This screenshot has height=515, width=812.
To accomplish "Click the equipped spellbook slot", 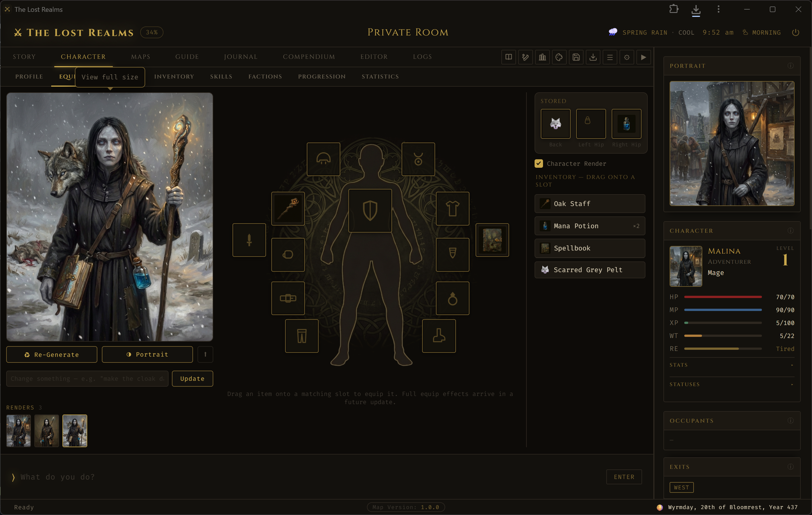I will pyautogui.click(x=492, y=240).
